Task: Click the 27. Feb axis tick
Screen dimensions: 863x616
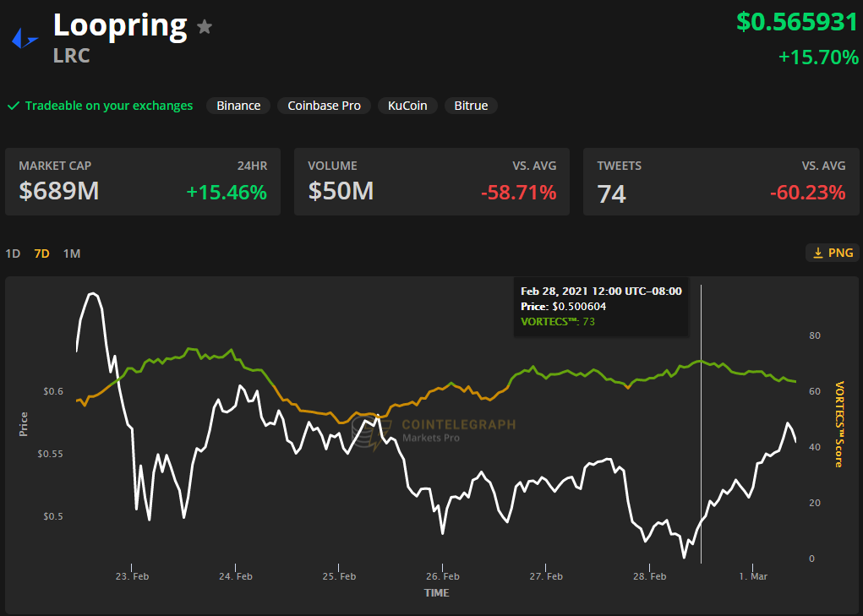Action: click(546, 576)
